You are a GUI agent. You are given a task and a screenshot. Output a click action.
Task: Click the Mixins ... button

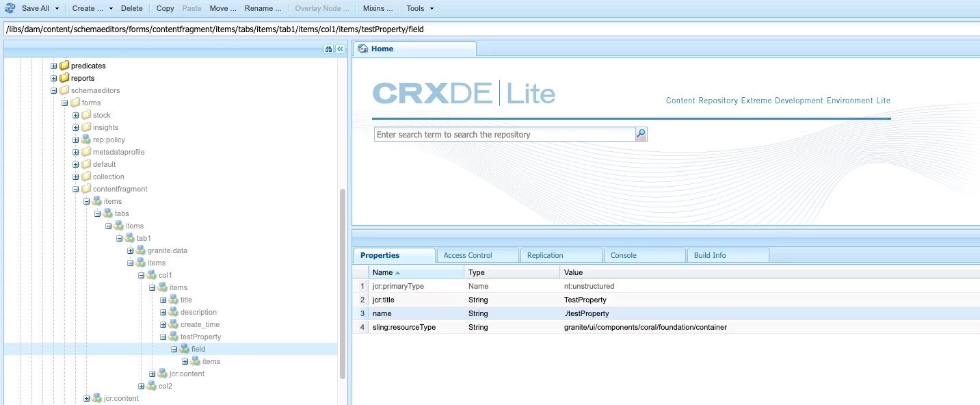point(378,8)
